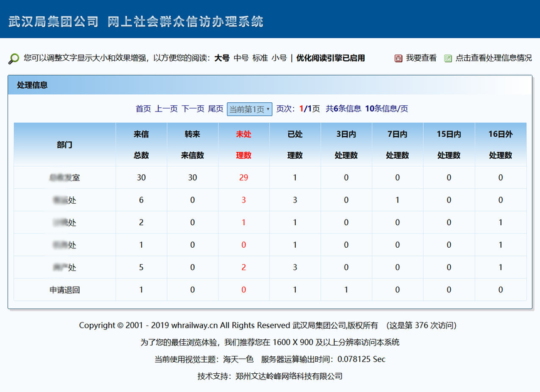
Task: Click the red 未处理数 column header
Action: pos(243,144)
